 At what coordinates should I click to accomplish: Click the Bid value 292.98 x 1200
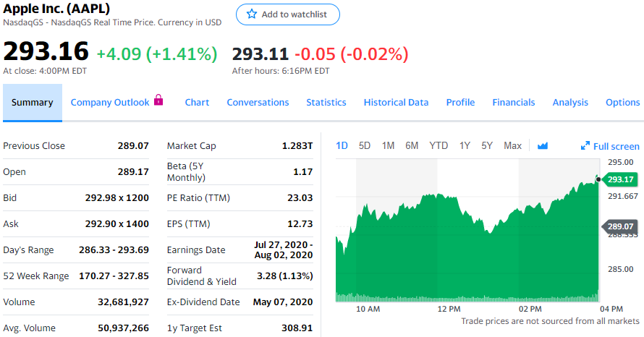tap(117, 198)
